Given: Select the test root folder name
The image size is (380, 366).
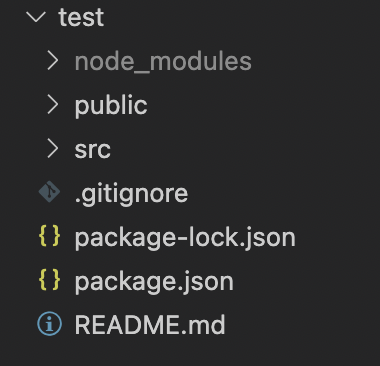Looking at the screenshot, I should click(81, 17).
